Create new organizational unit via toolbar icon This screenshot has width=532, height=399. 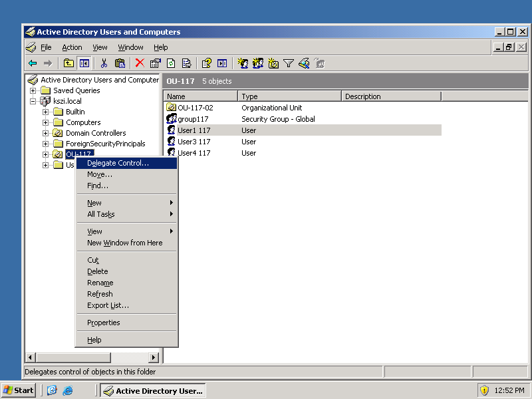click(x=273, y=63)
